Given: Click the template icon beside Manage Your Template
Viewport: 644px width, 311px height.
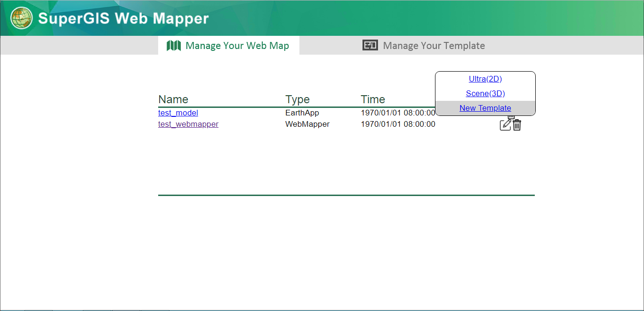Looking at the screenshot, I should tap(370, 45).
